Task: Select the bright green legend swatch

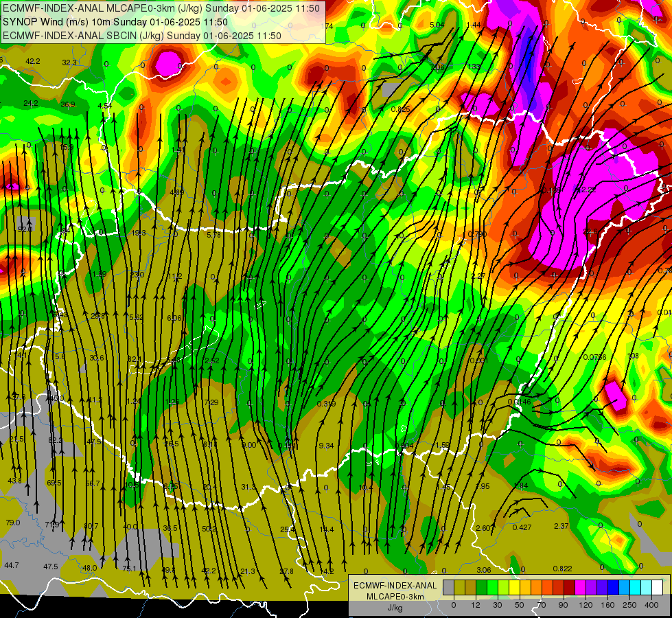Action: coord(493,587)
